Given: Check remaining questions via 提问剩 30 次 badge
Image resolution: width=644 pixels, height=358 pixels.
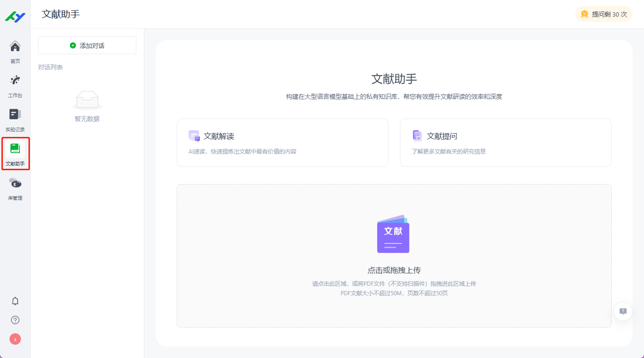Looking at the screenshot, I should click(x=603, y=14).
